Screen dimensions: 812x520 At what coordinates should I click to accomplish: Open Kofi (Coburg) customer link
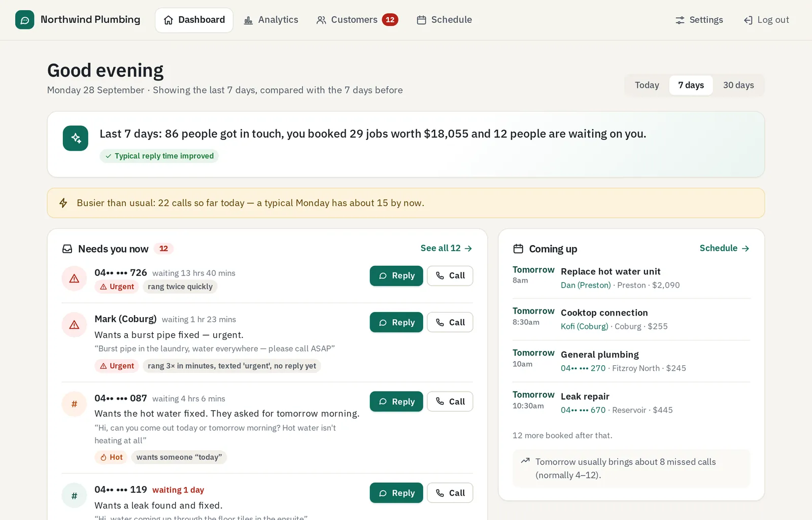coord(585,326)
